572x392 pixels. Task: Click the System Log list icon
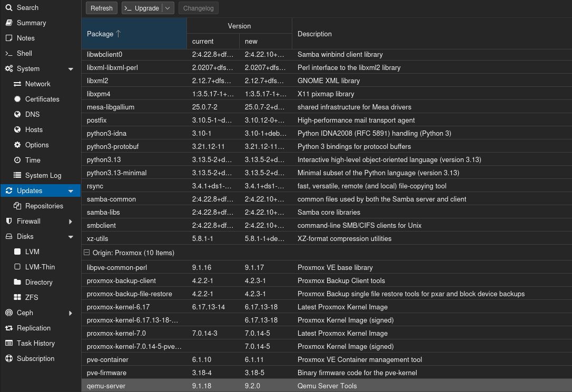[x=17, y=175]
